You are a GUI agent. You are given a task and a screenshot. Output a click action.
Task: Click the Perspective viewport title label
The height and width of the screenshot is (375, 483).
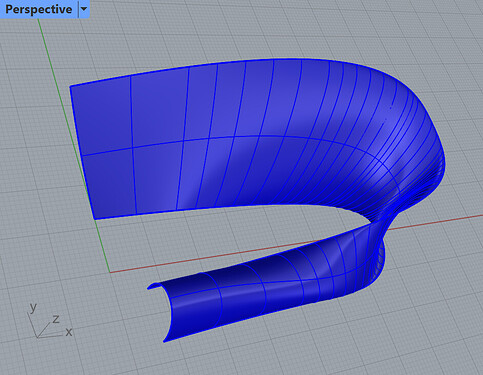click(38, 9)
